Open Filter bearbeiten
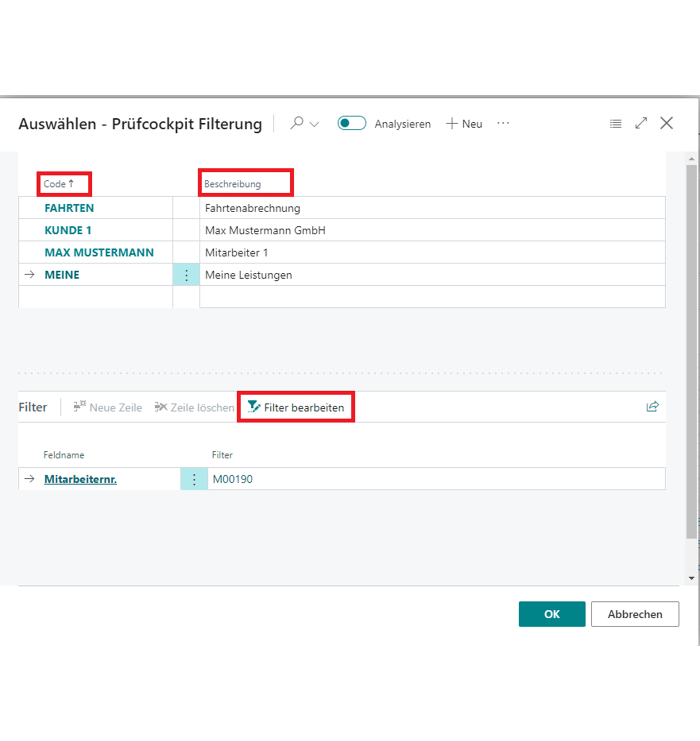 (x=296, y=407)
